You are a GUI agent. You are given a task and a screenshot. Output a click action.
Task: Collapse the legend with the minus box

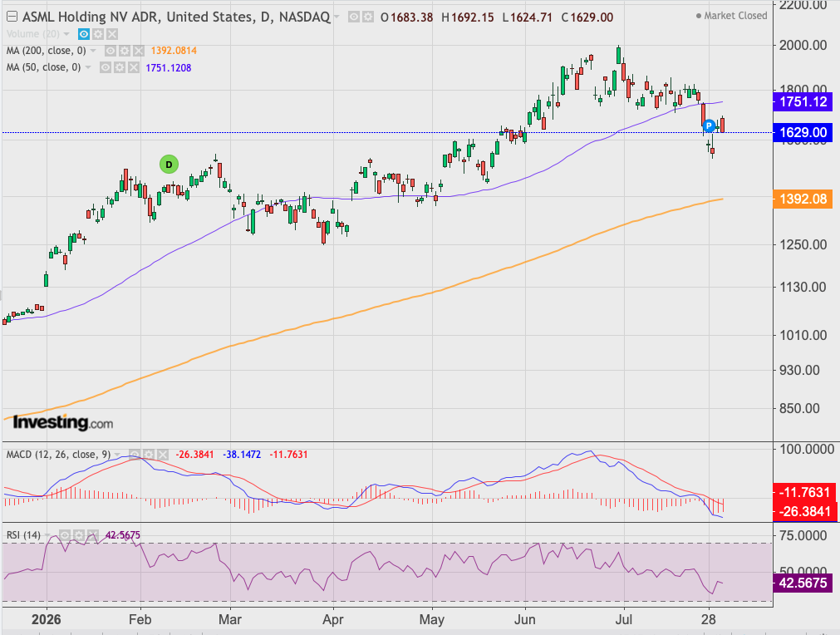(12, 17)
